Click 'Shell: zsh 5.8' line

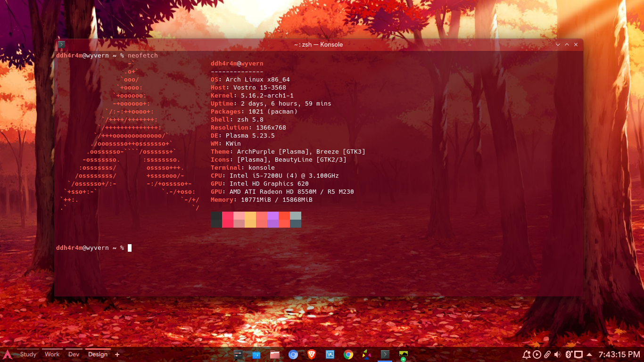tap(237, 120)
